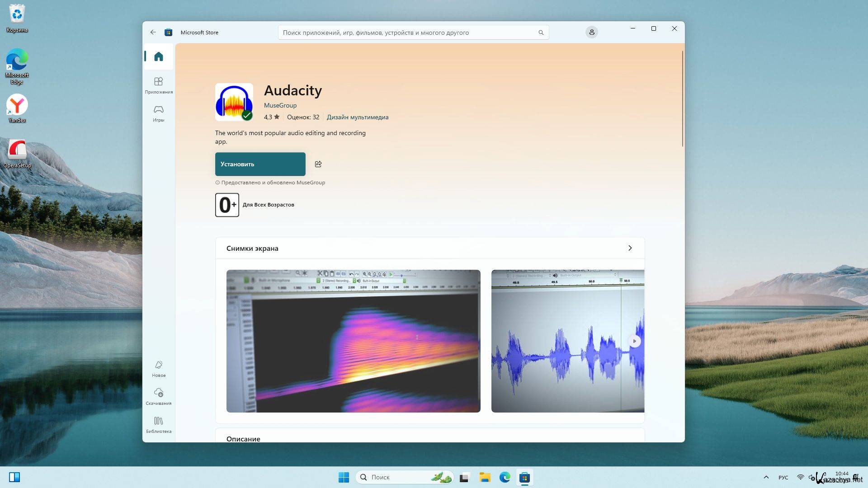This screenshot has height=488, width=868.
Task: Open the Приложения section in sidebar
Action: click(158, 85)
